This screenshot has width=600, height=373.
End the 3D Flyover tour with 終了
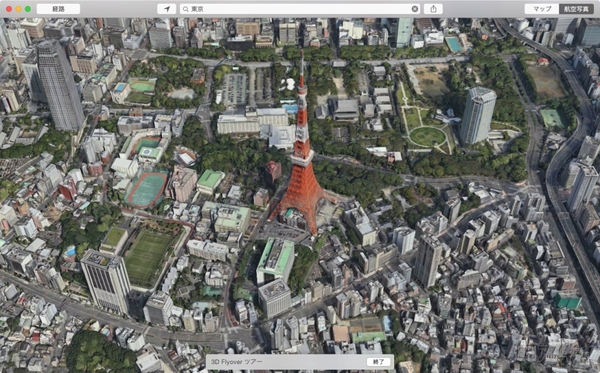pyautogui.click(x=378, y=362)
